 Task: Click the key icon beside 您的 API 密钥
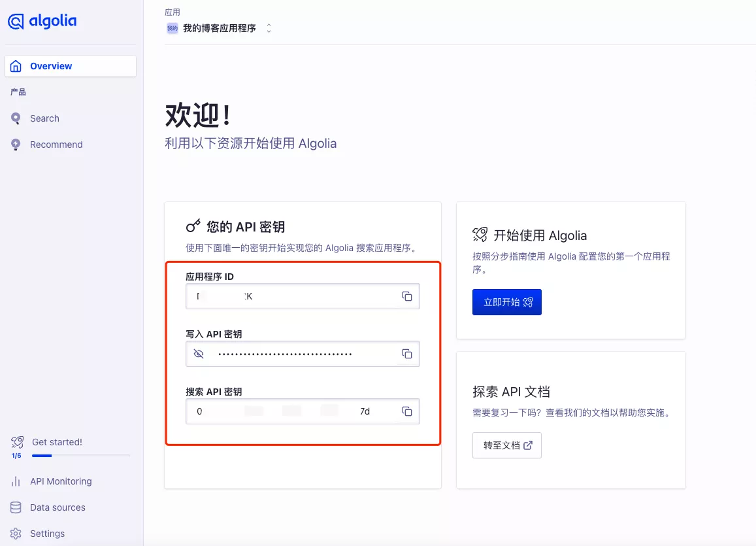coord(193,226)
